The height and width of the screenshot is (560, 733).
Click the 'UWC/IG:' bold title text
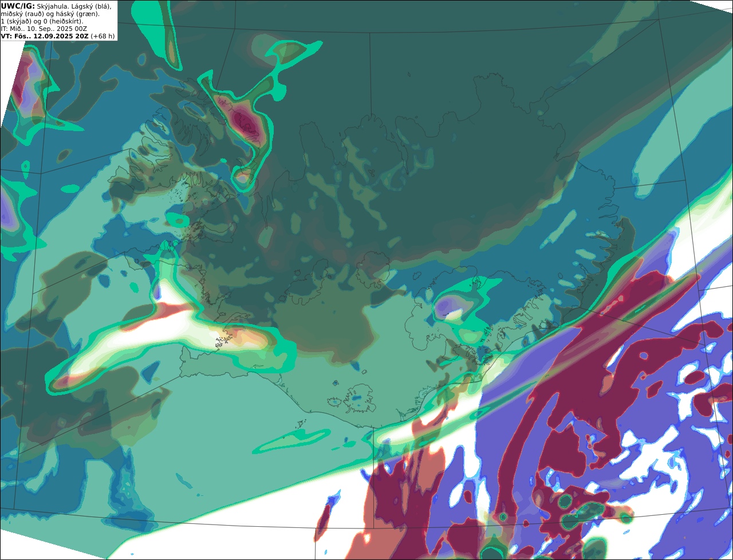click(x=18, y=6)
